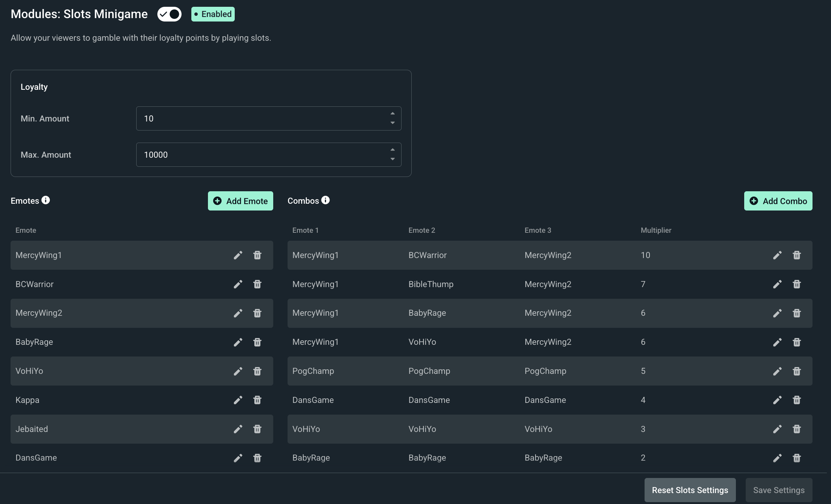Edit the BCWarrior emote
Image resolution: width=831 pixels, height=504 pixels.
coord(238,284)
